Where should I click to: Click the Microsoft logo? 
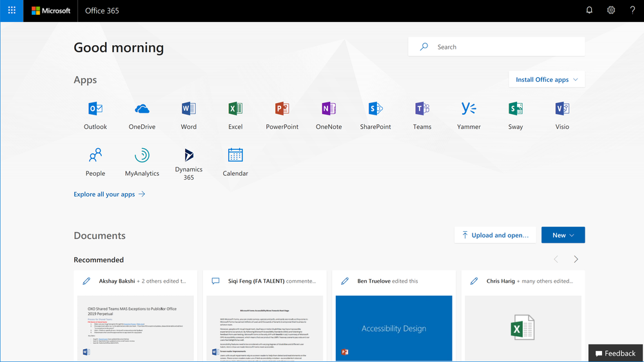(x=51, y=11)
